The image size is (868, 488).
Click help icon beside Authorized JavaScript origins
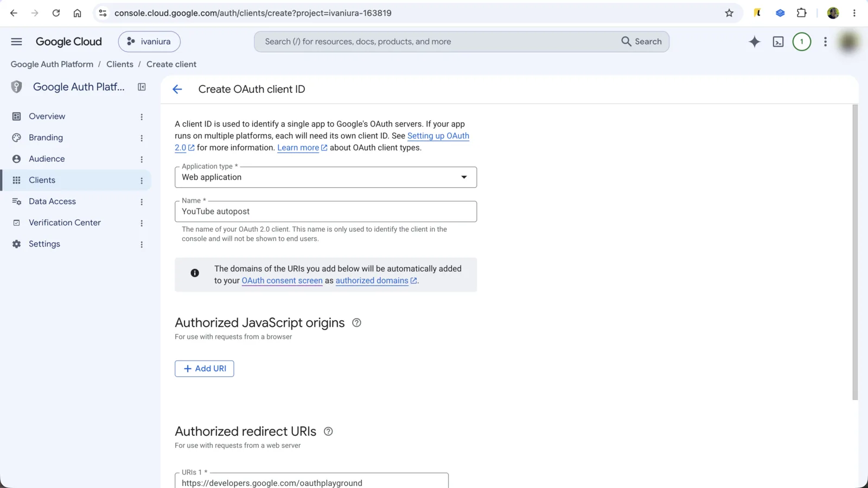tap(356, 322)
